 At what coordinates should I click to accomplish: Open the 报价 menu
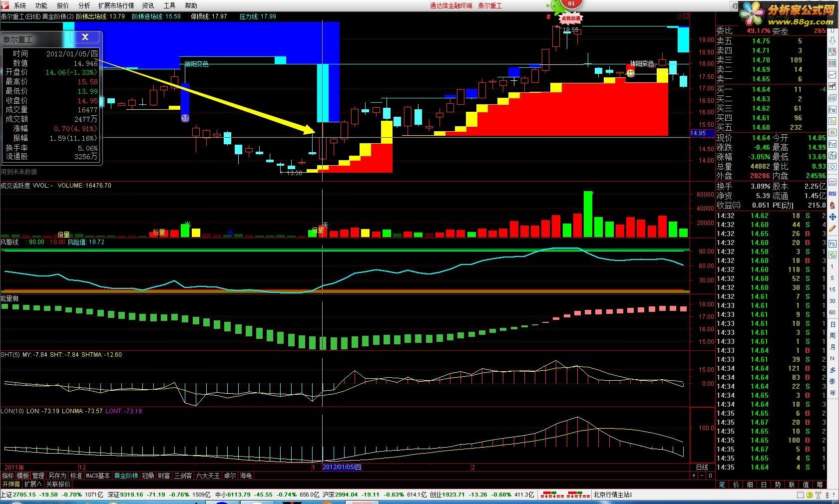coord(63,5)
